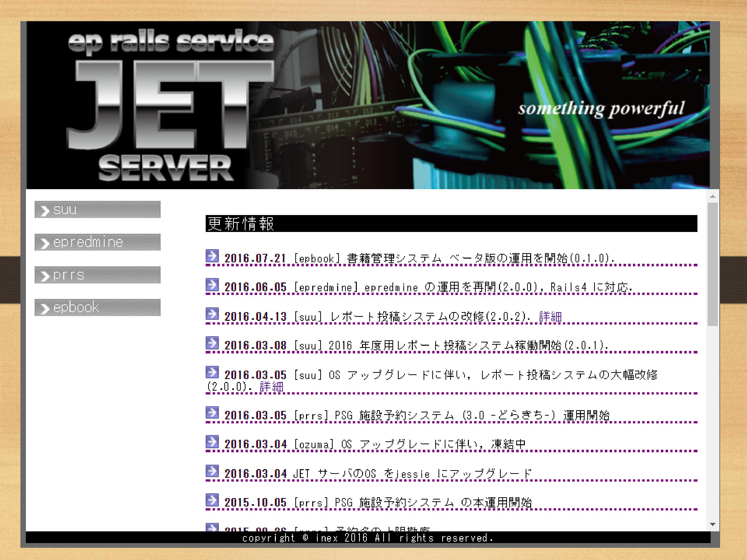747x560 pixels.
Task: Open the epredmine sidebar menu item
Action: (x=97, y=242)
